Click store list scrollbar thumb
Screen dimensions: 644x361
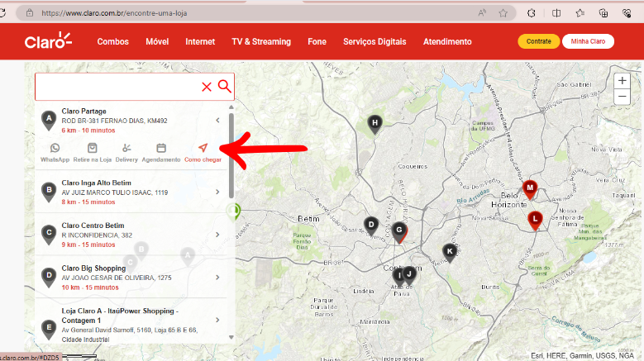(x=231, y=156)
